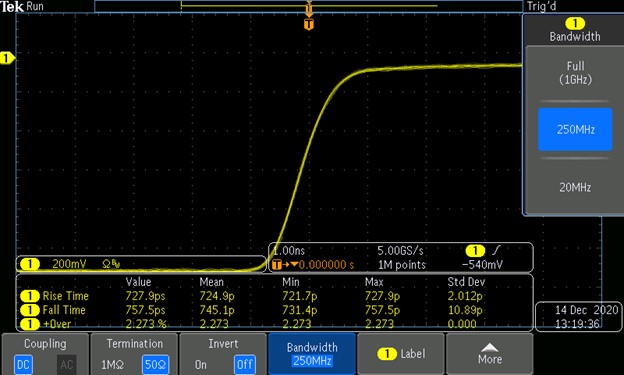Viewport: 624px width, 375px height.
Task: Open the Bandwidth 250MHz bottom menu
Action: pos(312,354)
